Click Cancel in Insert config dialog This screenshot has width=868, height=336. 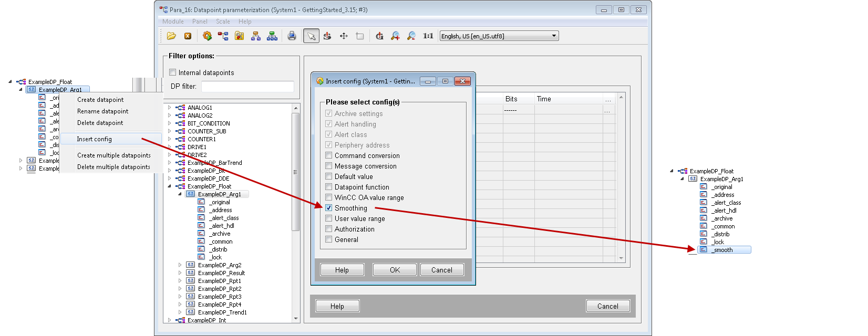click(441, 270)
